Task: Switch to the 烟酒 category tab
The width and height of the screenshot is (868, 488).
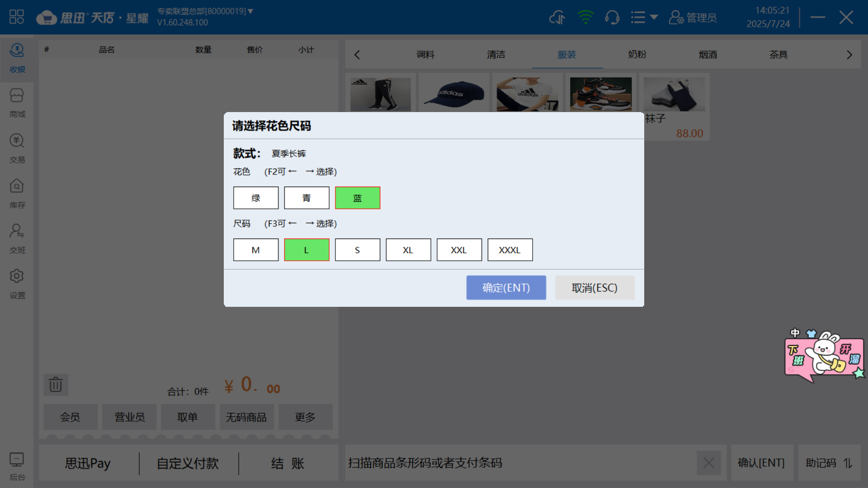Action: pyautogui.click(x=708, y=54)
